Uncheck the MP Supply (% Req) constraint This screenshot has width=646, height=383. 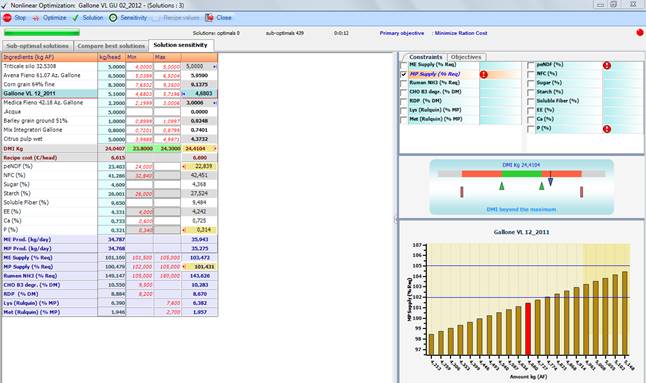click(x=404, y=75)
